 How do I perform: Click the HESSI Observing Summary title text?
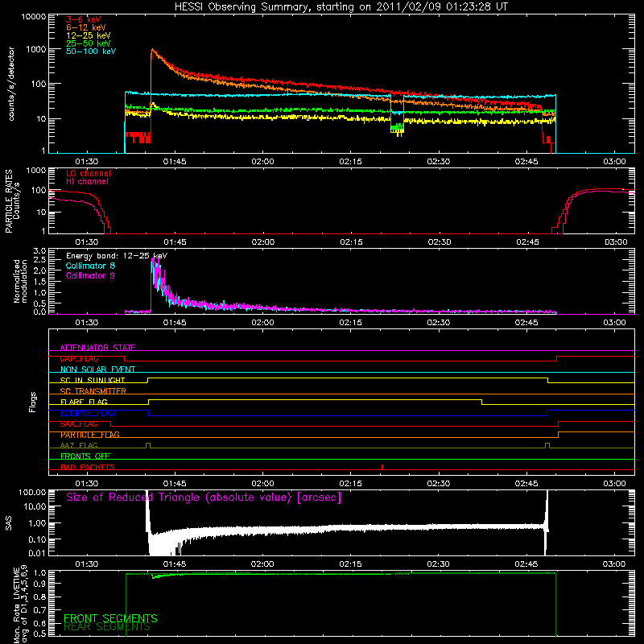click(341, 7)
